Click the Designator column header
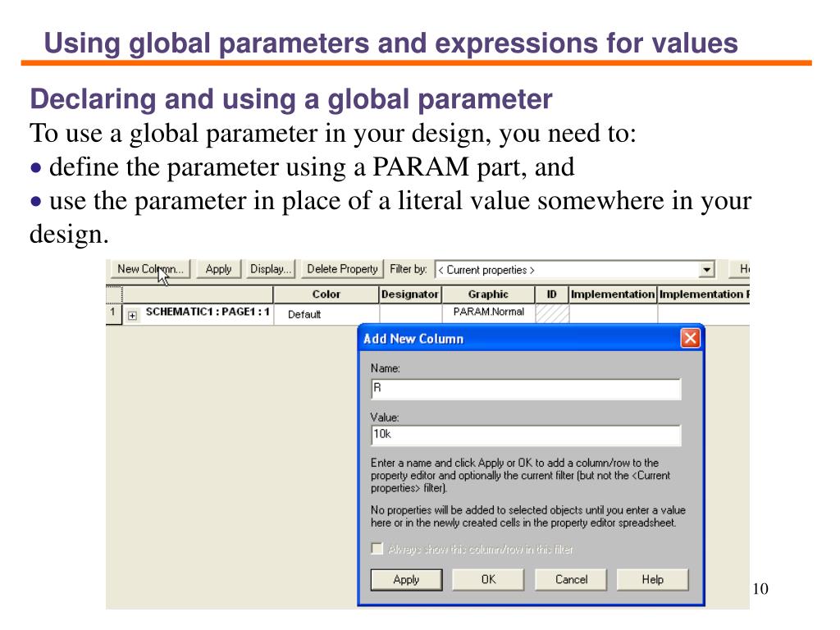The height and width of the screenshot is (630, 840). pos(410,294)
